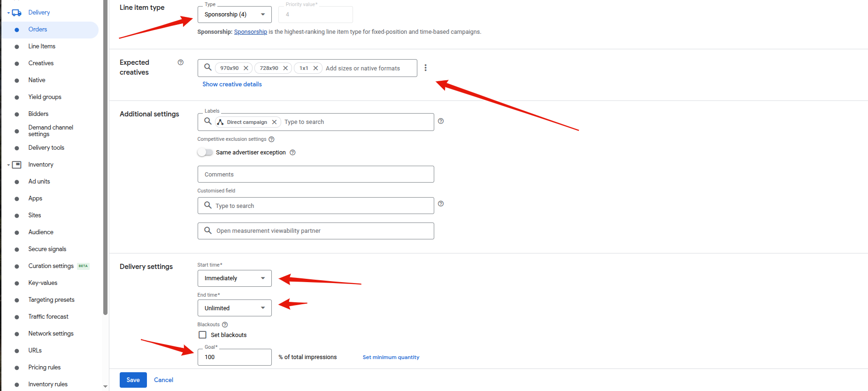Toggle the Same advertiser exception switch

click(205, 153)
